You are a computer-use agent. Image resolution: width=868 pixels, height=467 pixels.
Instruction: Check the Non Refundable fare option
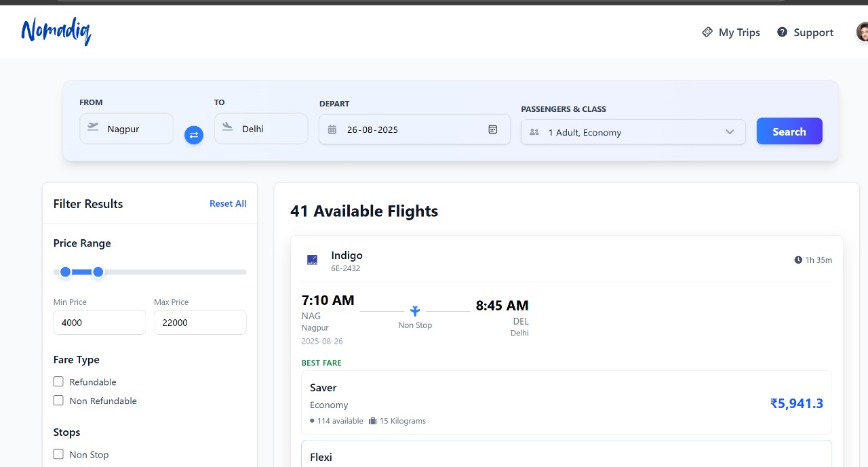pyautogui.click(x=58, y=401)
